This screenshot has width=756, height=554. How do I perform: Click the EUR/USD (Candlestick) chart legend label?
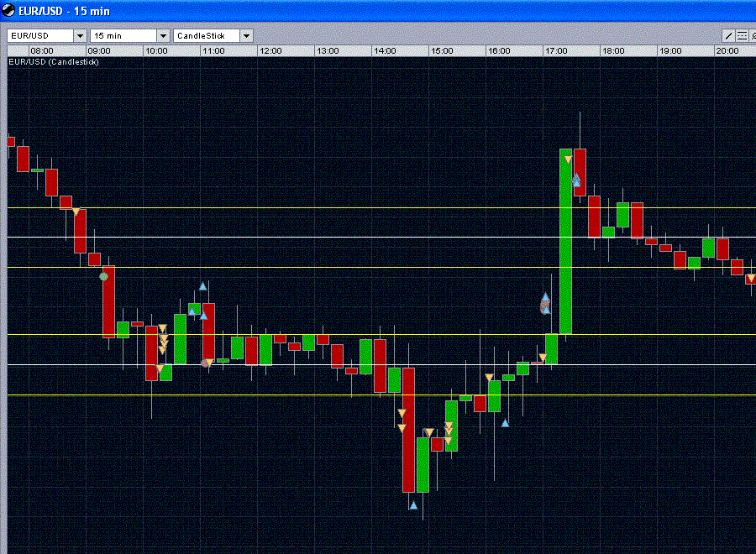54,61
